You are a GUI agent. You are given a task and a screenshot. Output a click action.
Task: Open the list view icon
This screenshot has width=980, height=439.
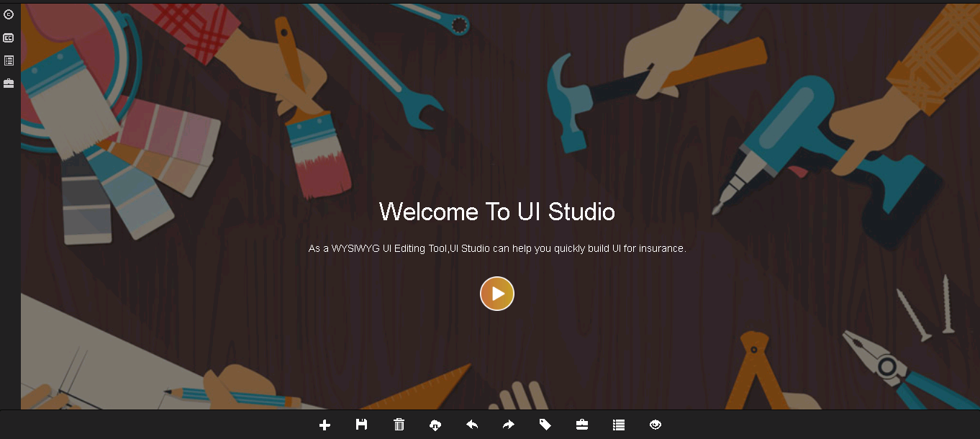tap(619, 425)
